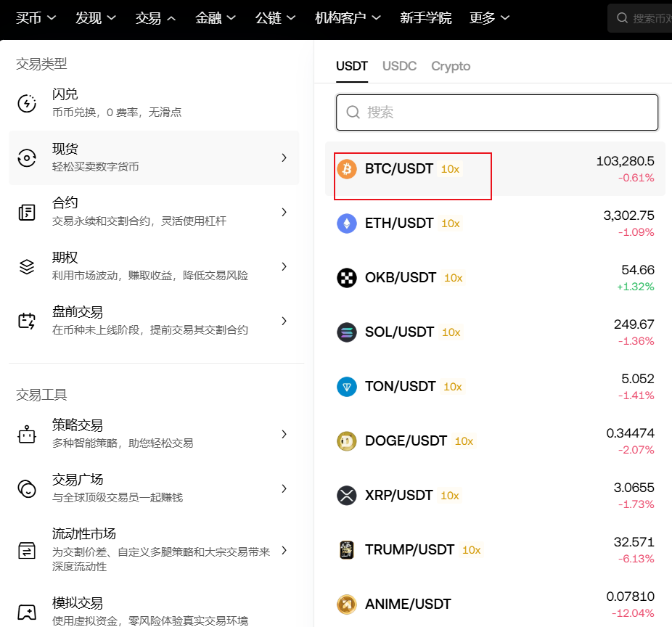Image resolution: width=672 pixels, height=627 pixels.
Task: Select the TRUMP/USDT trading pair
Action: 409,550
